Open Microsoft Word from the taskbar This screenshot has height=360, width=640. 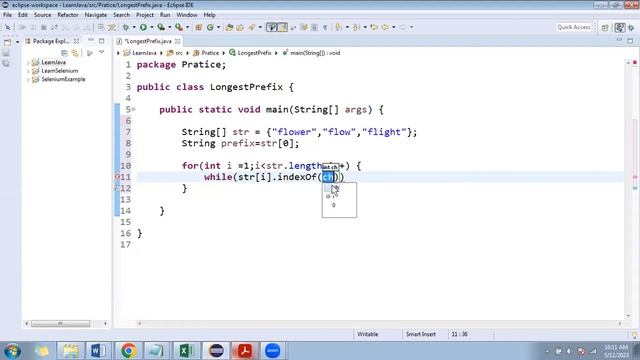click(x=98, y=351)
